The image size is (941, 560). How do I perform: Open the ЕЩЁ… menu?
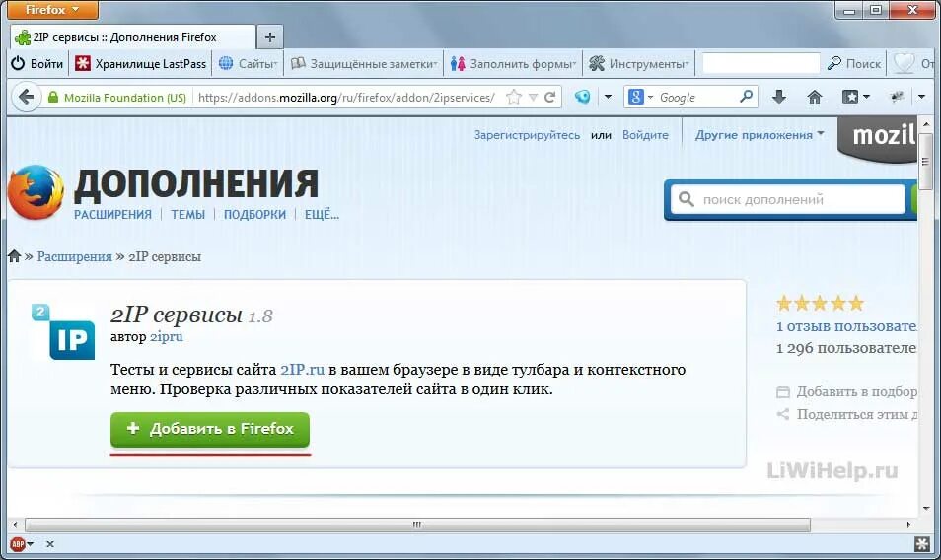322,215
